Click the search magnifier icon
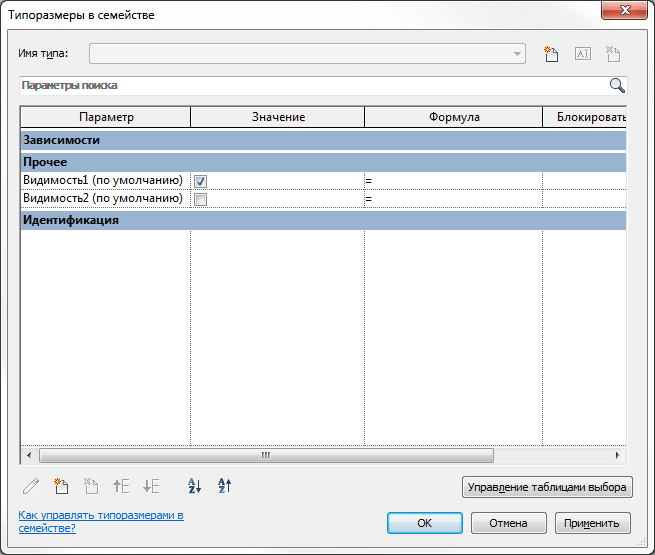Screen dimensions: 655x555 617,86
